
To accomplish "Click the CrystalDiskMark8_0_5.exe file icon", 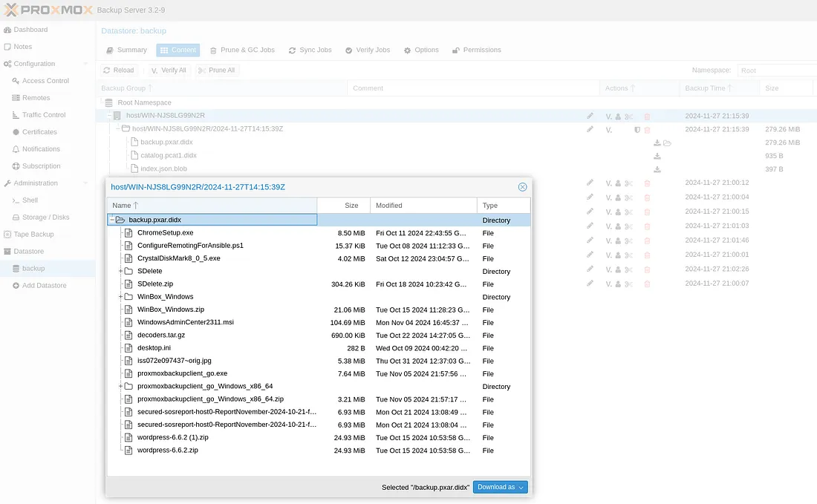I will (128, 258).
